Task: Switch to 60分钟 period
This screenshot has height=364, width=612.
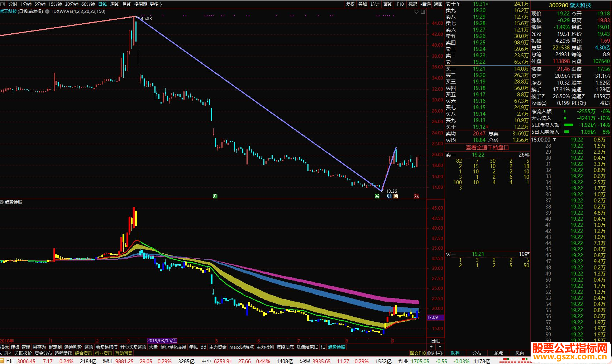Action: click(x=88, y=4)
